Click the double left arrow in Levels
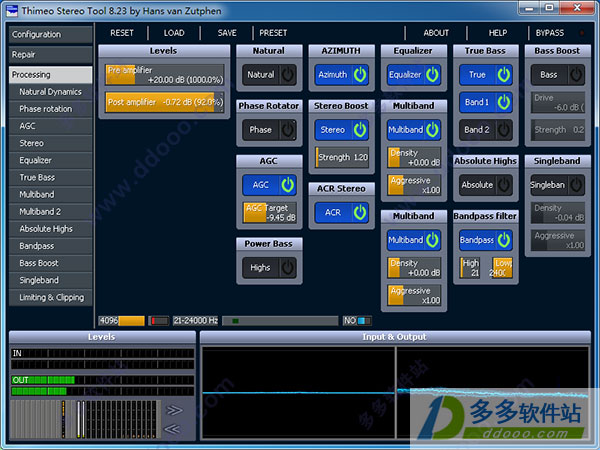Viewport: 600px width, 450px height. [x=172, y=429]
